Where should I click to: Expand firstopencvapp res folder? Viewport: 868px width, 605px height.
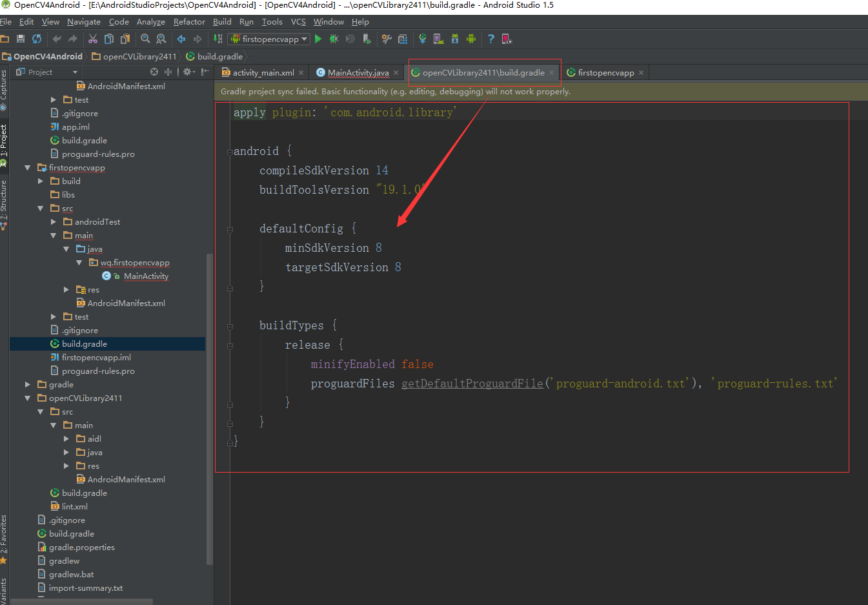coord(66,290)
